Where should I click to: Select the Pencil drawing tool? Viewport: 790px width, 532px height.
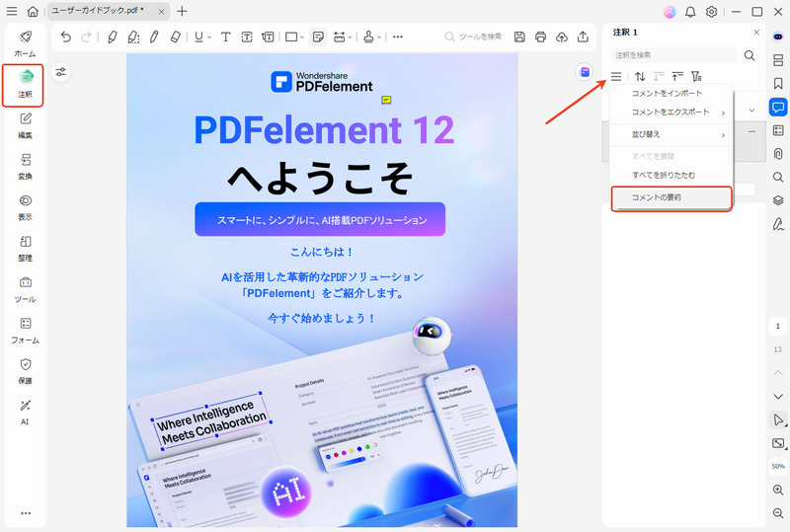pos(154,37)
